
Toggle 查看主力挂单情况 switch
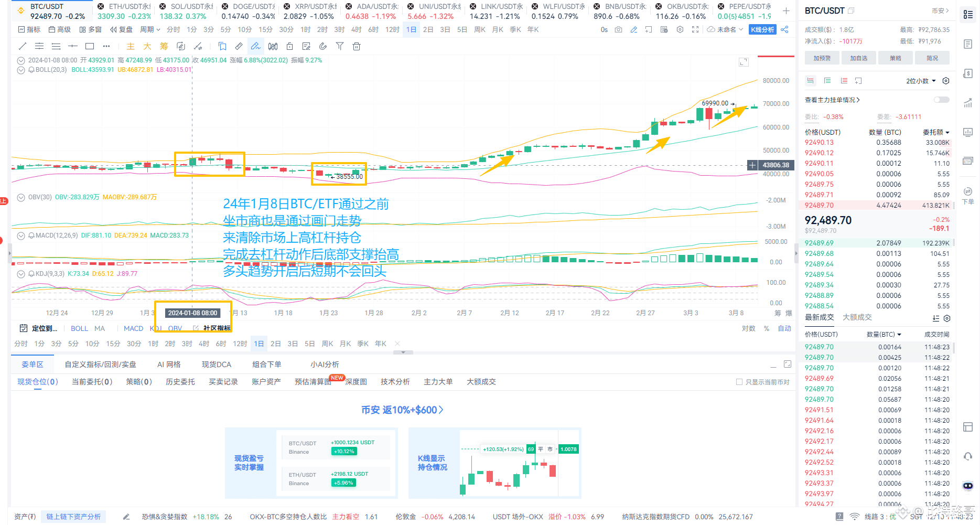click(942, 100)
